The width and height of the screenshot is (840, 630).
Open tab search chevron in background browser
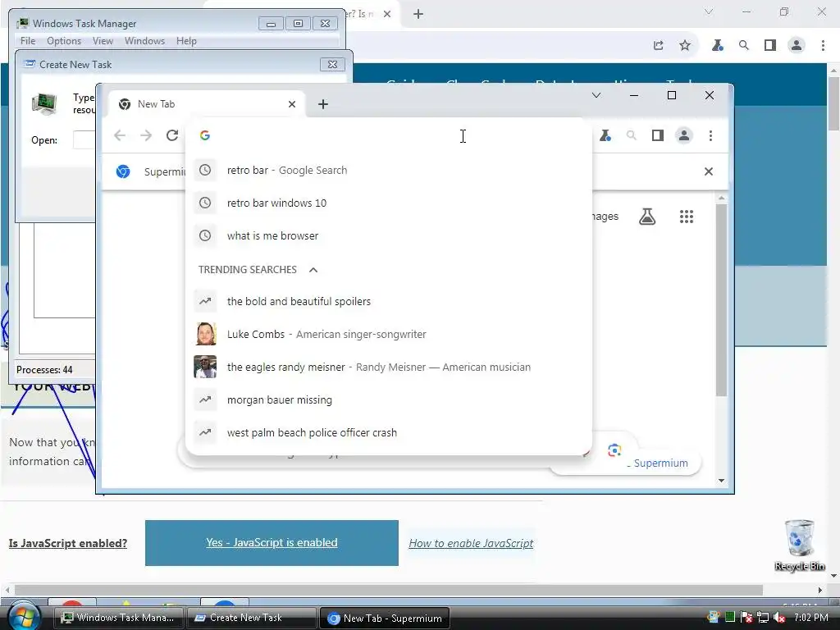click(x=708, y=11)
